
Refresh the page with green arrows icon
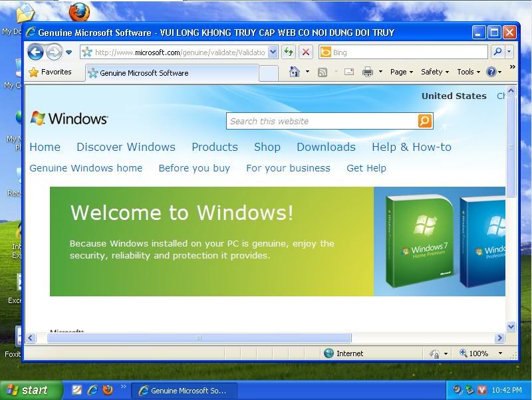click(x=289, y=52)
